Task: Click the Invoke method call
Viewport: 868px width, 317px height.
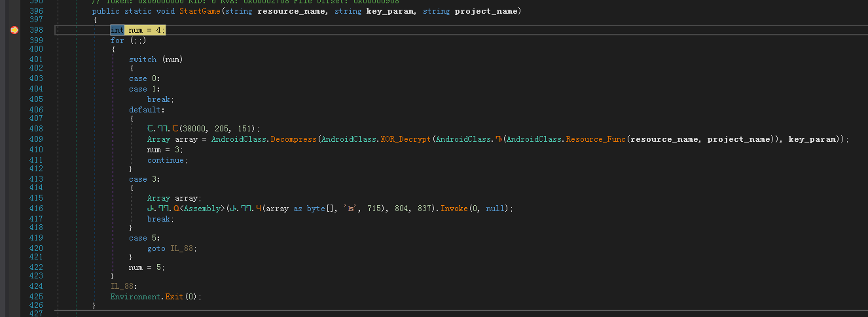Action: [x=454, y=209]
